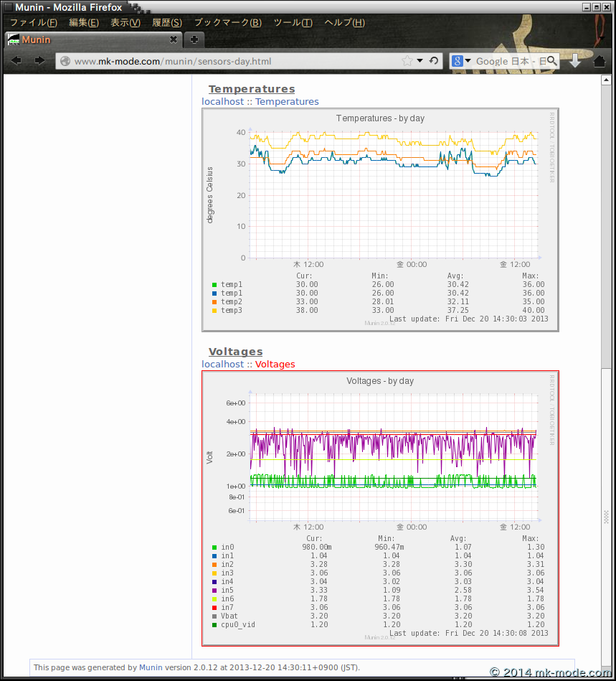The width and height of the screenshot is (616, 681).
Task: Open the ファイル(F) menu
Action: [x=33, y=22]
